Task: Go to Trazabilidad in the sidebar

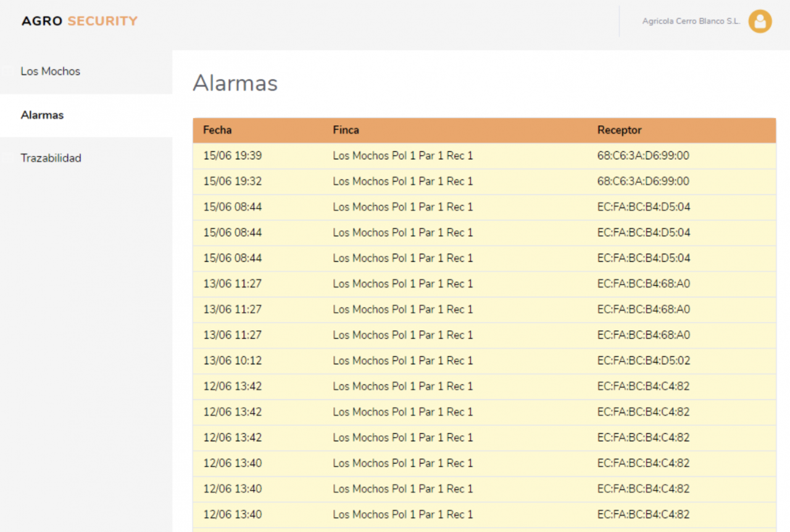Action: [51, 159]
